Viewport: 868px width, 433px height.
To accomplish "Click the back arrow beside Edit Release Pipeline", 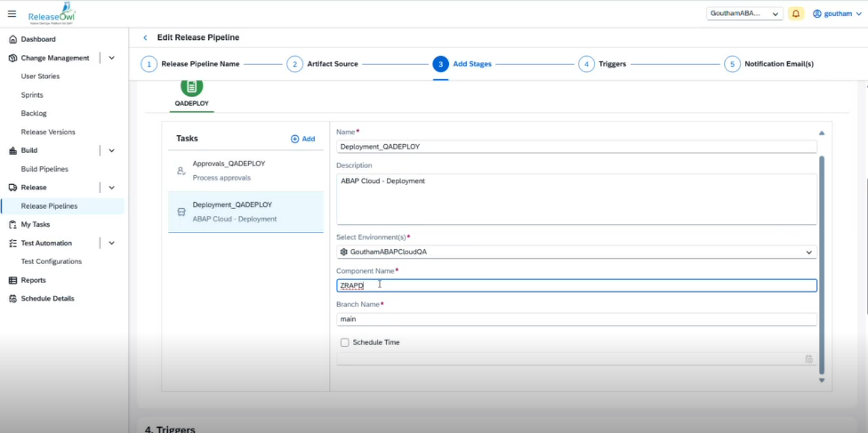I will [x=145, y=37].
